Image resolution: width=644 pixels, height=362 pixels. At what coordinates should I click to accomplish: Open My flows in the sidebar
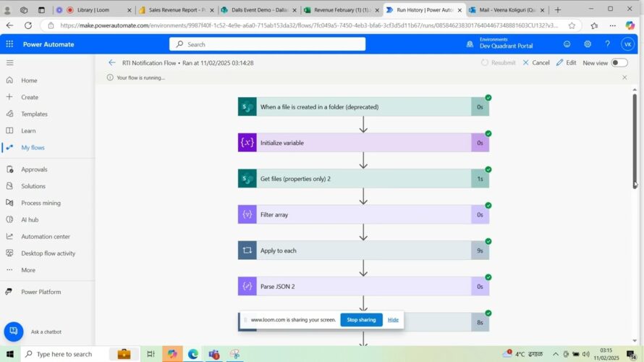[x=33, y=148]
